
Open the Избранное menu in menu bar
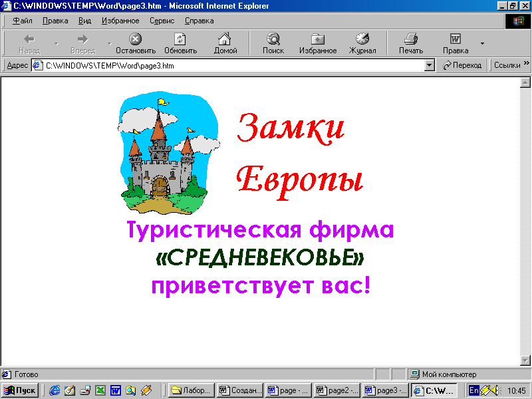pyautogui.click(x=120, y=21)
